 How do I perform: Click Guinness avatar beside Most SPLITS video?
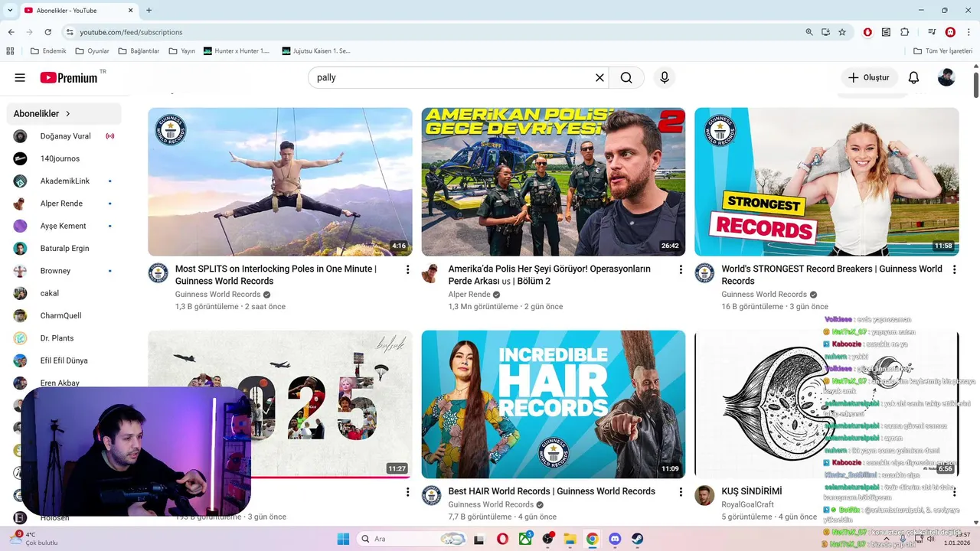click(x=158, y=273)
